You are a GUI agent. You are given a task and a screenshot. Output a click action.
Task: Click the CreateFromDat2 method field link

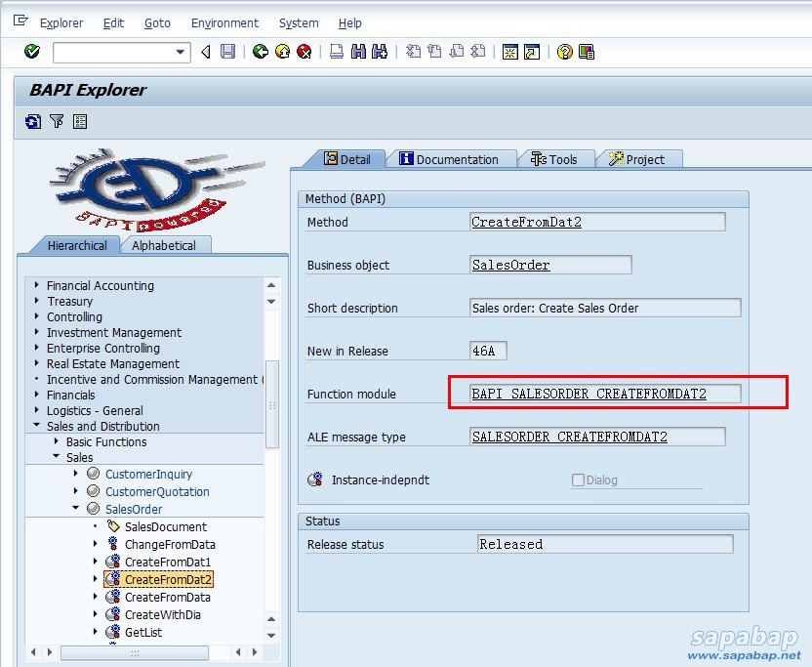click(526, 222)
